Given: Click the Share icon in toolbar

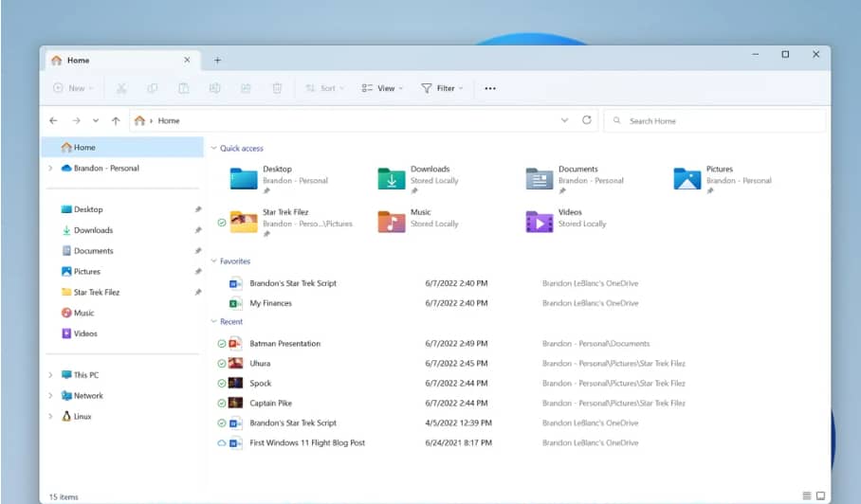Looking at the screenshot, I should [x=246, y=88].
